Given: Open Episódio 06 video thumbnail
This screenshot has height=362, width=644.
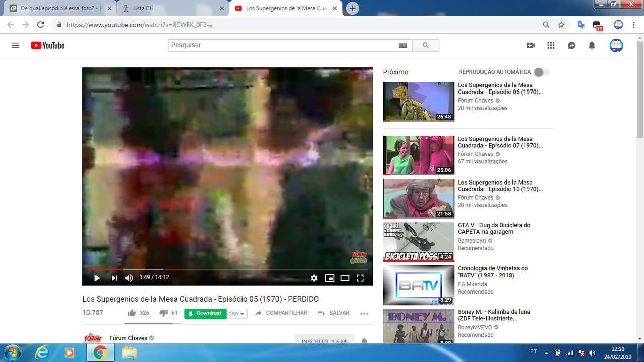Looking at the screenshot, I should tap(419, 101).
